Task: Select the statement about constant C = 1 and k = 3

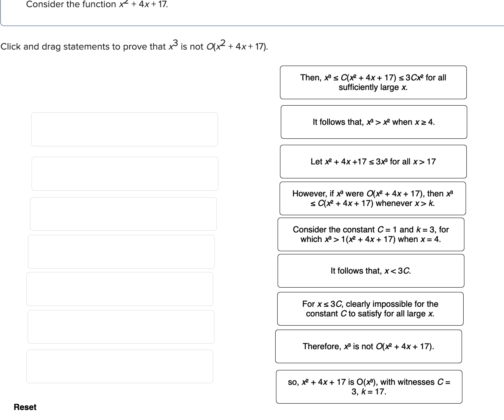Action: [x=370, y=234]
